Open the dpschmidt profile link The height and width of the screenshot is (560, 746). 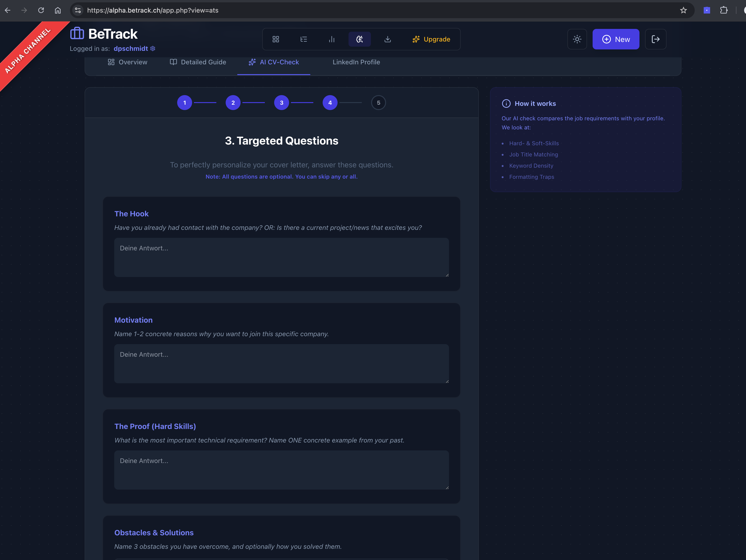(131, 48)
